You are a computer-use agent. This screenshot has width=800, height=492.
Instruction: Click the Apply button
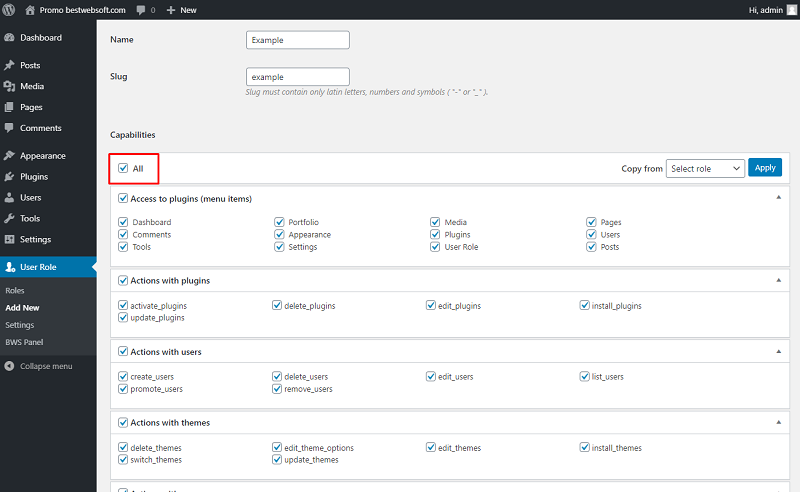pos(765,168)
